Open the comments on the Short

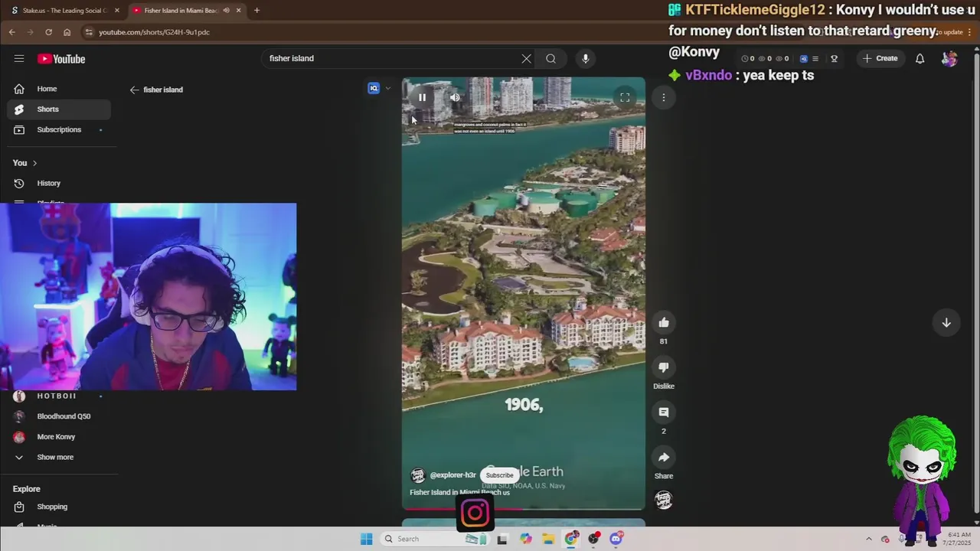[x=664, y=412]
